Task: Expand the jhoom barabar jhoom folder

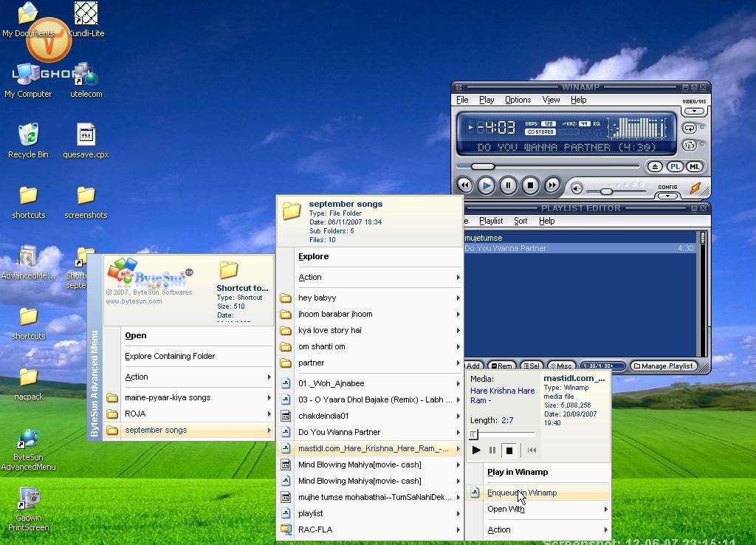Action: [x=370, y=314]
